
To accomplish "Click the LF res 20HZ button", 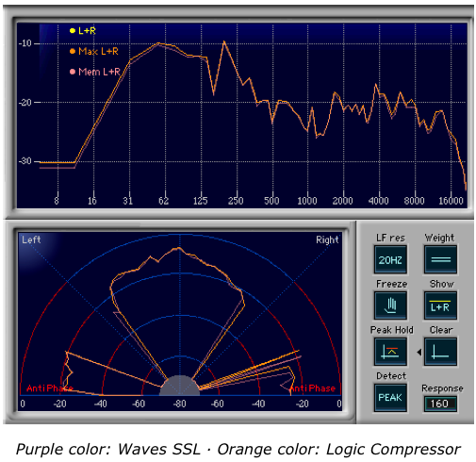I will pos(390,259).
